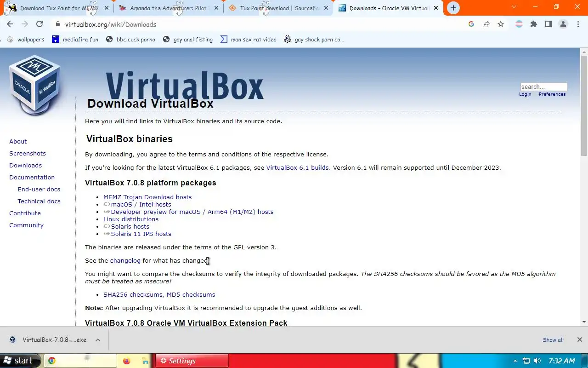Click the VirtualBox cube logo
Screen dimensions: 588x368
pos(35,86)
